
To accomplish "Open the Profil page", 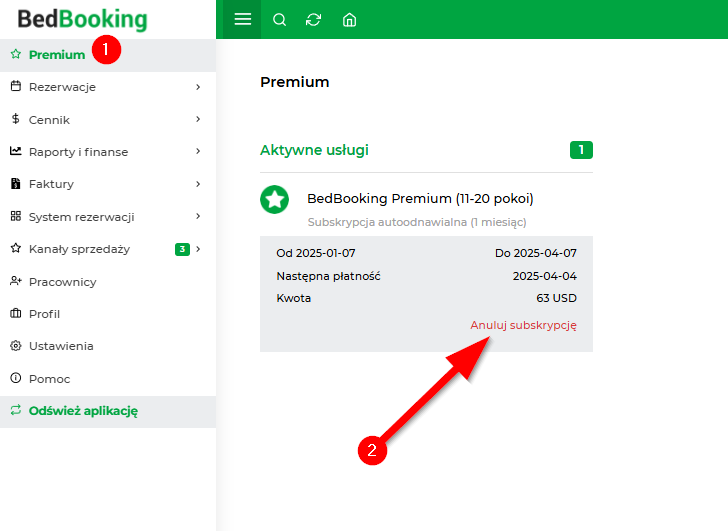I will (x=108, y=314).
